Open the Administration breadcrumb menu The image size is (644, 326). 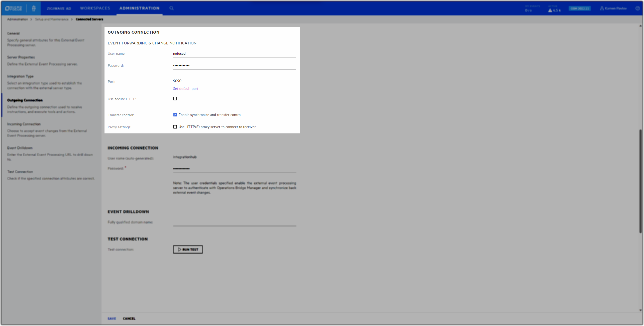pyautogui.click(x=18, y=19)
